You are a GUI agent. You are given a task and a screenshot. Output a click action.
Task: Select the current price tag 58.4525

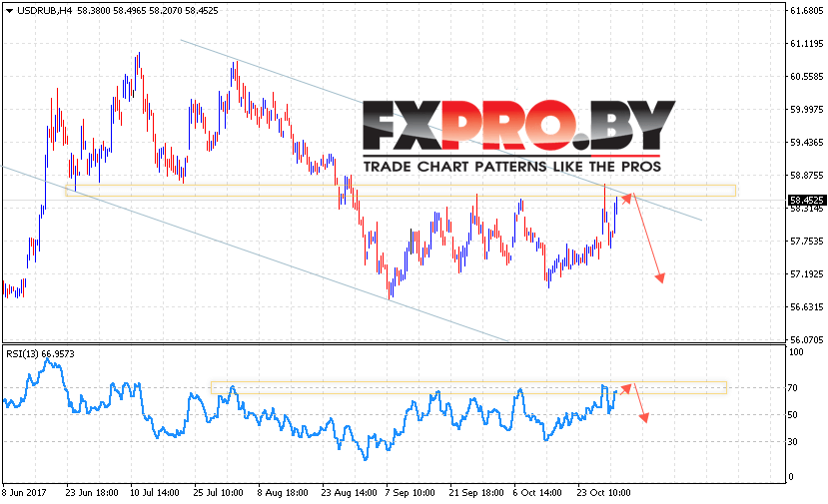coord(806,200)
